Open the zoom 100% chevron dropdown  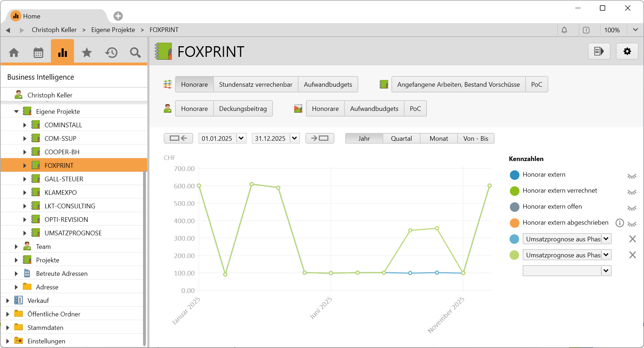(x=635, y=30)
